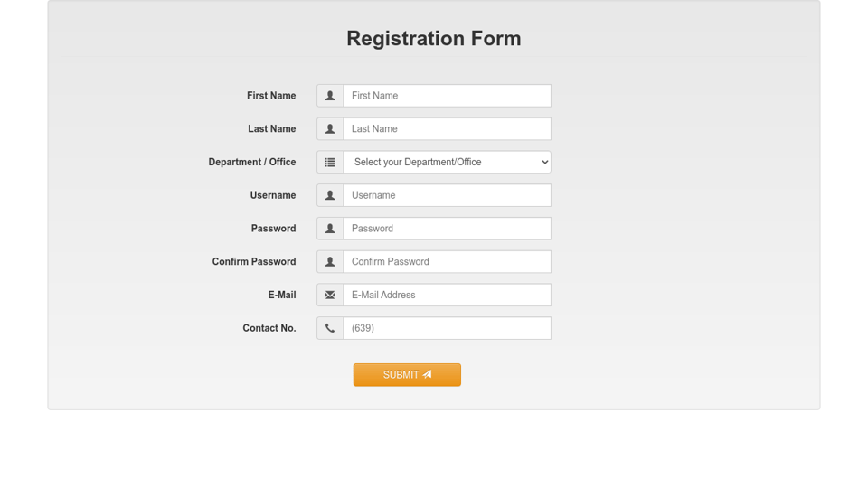
Task: Click the person icon beside Last Name
Action: click(x=330, y=129)
